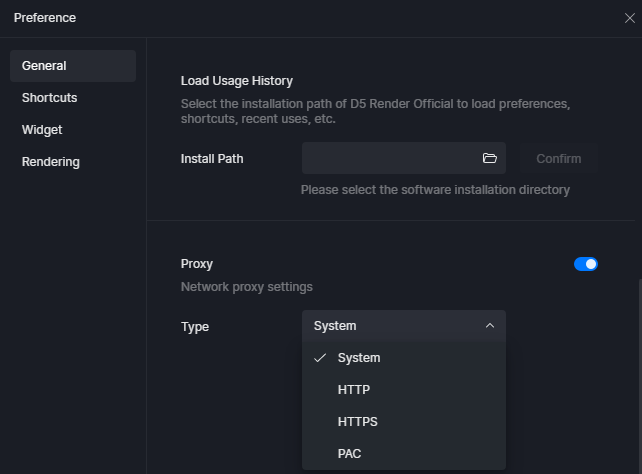The width and height of the screenshot is (642, 474).
Task: Click the vertical scrollbar of the settings pane
Action: coord(640,377)
